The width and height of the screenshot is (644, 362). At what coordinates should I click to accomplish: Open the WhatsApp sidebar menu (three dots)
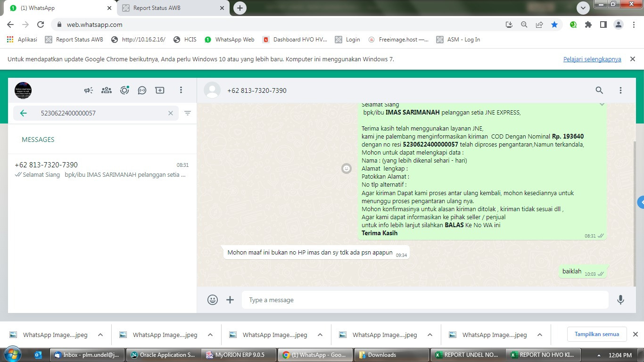[181, 90]
